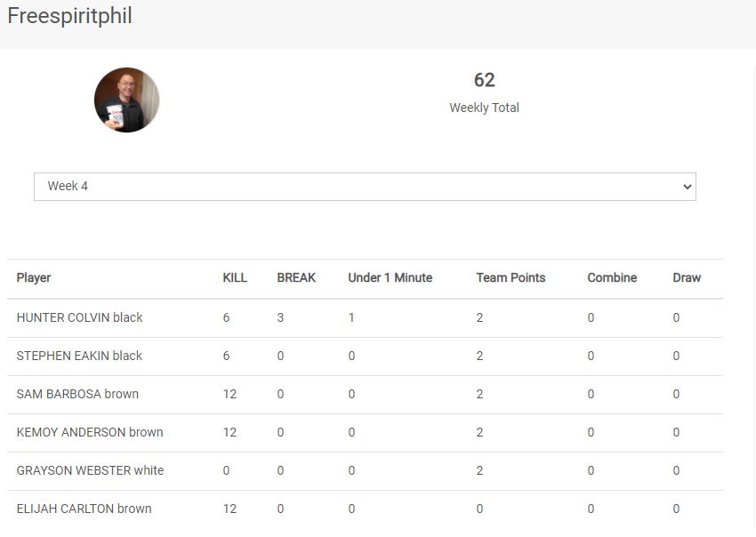The width and height of the screenshot is (756, 537).
Task: Click the Under 1 Minute header
Action: [390, 277]
